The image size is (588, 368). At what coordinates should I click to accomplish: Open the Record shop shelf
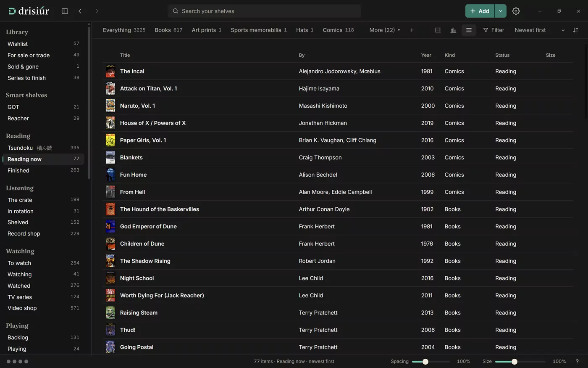click(44, 233)
